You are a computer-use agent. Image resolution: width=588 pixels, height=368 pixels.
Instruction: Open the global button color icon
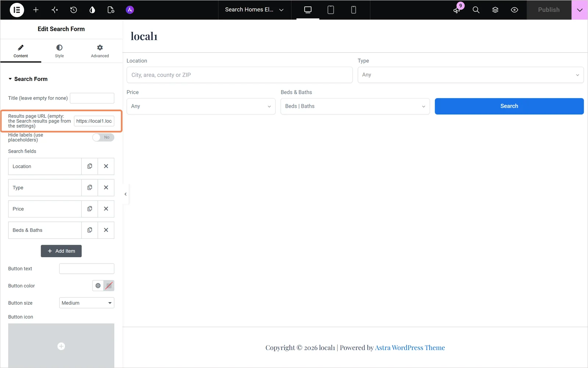(x=98, y=286)
